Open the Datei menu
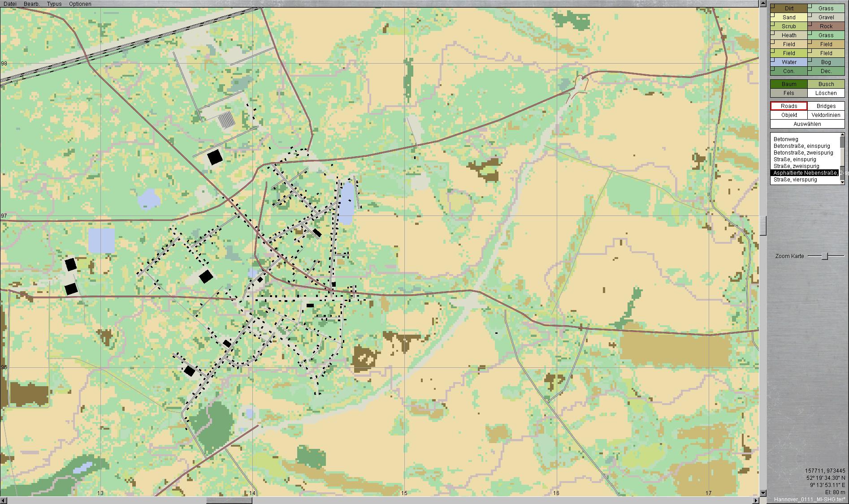The image size is (849, 504). click(x=10, y=4)
